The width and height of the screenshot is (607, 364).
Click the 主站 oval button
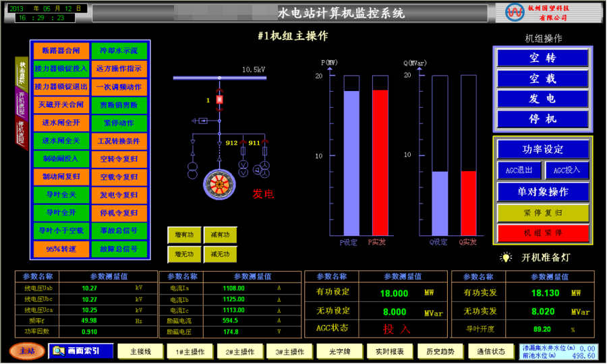click(27, 351)
